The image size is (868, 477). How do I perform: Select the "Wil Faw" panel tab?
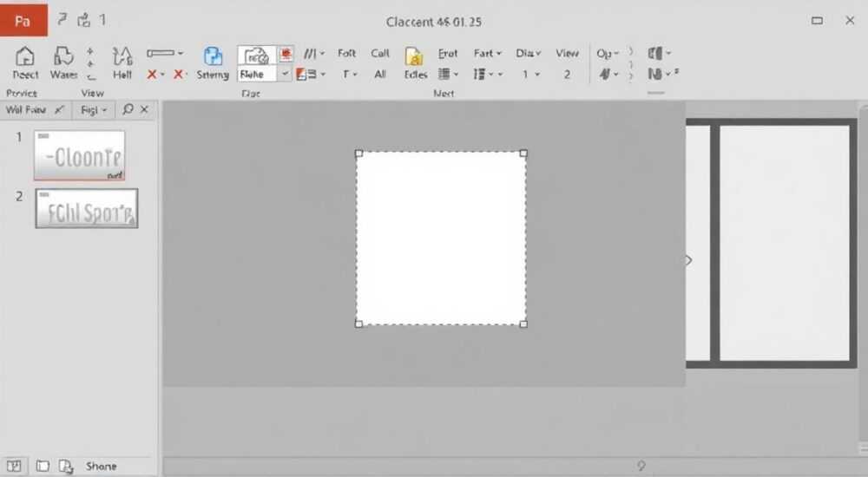(x=25, y=109)
